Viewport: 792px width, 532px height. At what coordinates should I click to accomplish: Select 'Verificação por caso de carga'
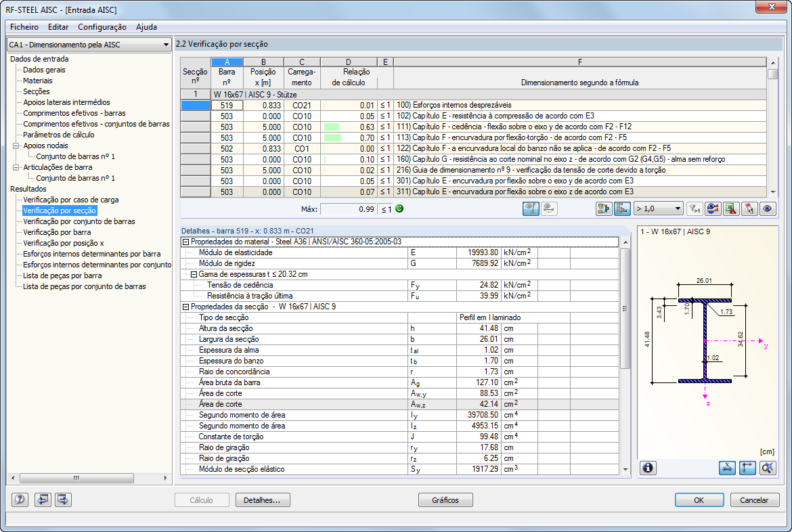(70, 200)
